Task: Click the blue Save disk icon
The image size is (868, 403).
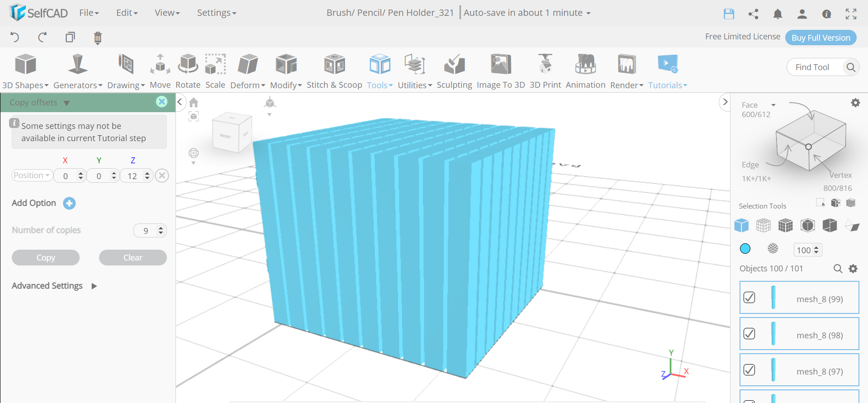Action: (x=729, y=14)
